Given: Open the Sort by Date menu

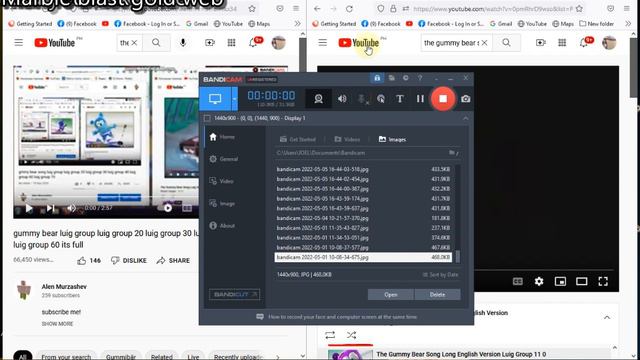Looking at the screenshot, I should (440, 275).
